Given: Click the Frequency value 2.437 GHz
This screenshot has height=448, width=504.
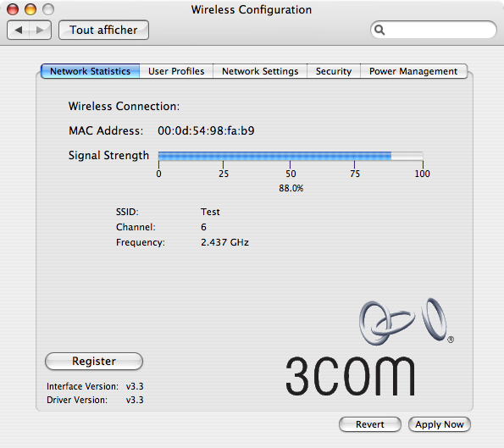Looking at the screenshot, I should point(224,242).
